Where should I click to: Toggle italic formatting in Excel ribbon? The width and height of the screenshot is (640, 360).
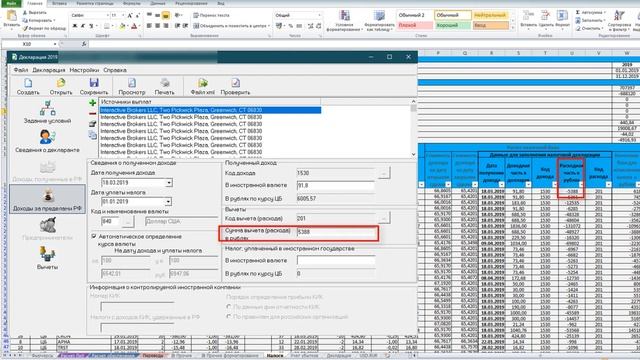(83, 26)
